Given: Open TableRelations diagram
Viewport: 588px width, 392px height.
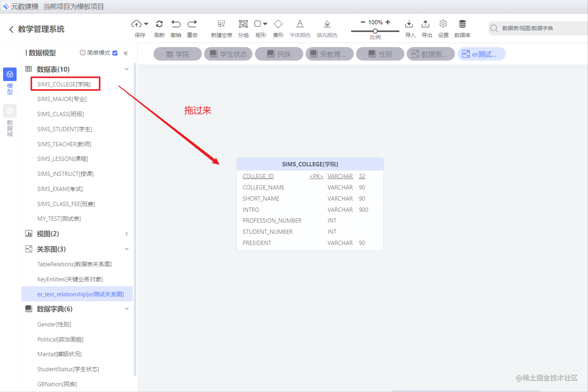Looking at the screenshot, I should pyautogui.click(x=74, y=264).
